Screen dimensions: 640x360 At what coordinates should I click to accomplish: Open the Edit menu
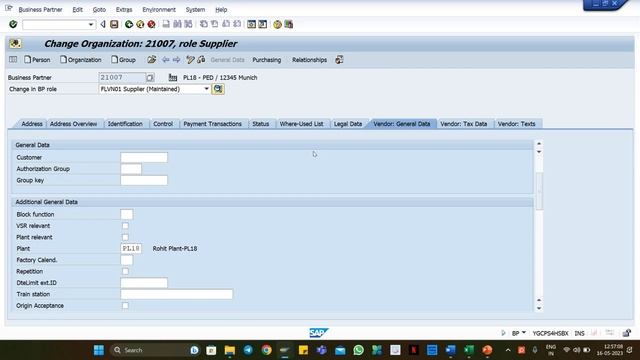click(x=78, y=9)
